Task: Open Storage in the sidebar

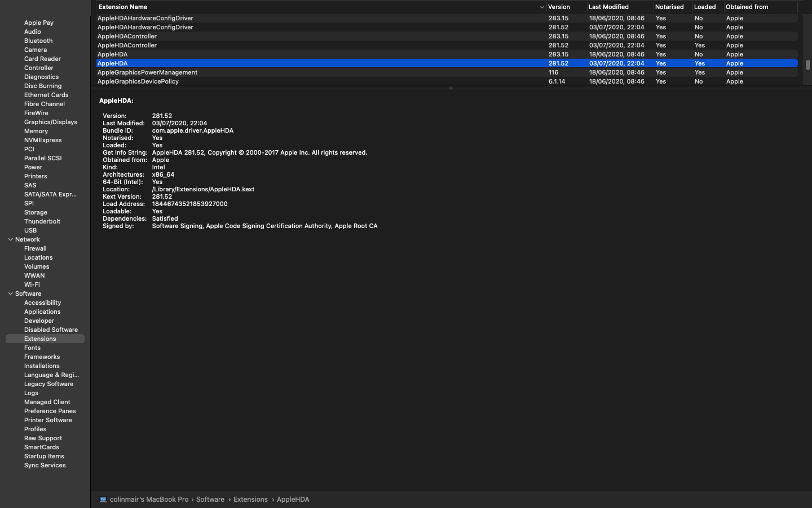Action: 36,212
